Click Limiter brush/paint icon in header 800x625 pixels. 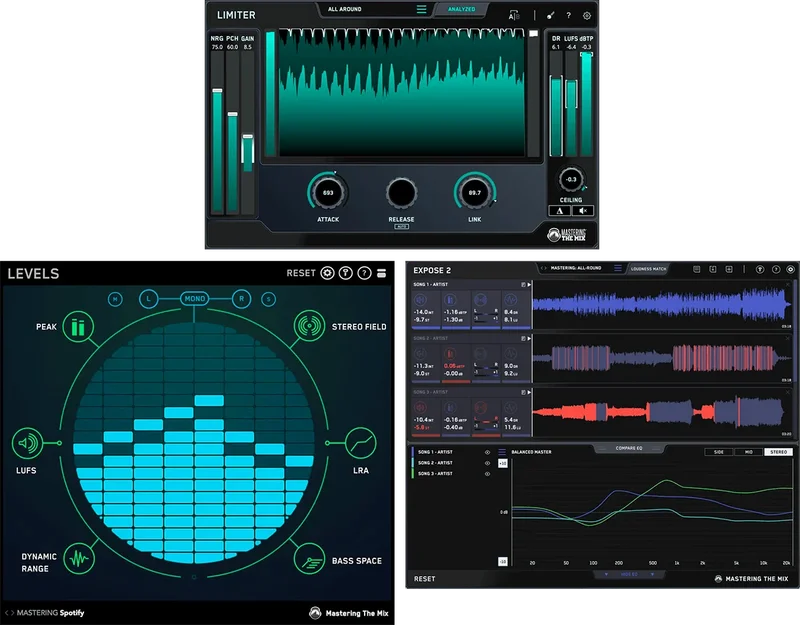pos(551,16)
